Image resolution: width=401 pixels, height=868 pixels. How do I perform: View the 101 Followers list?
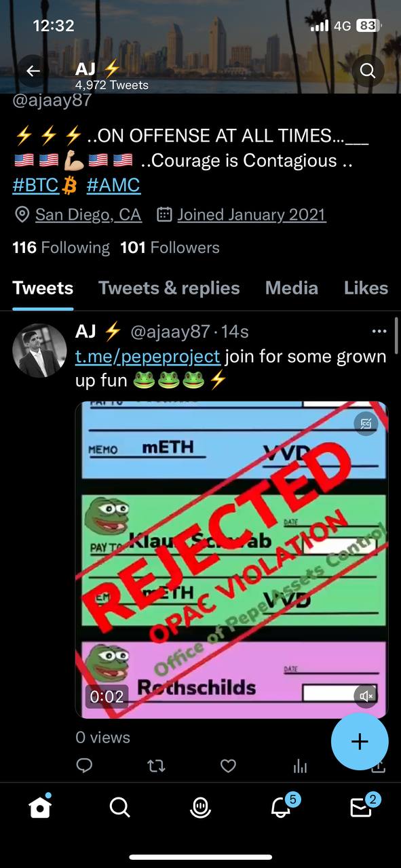(170, 248)
